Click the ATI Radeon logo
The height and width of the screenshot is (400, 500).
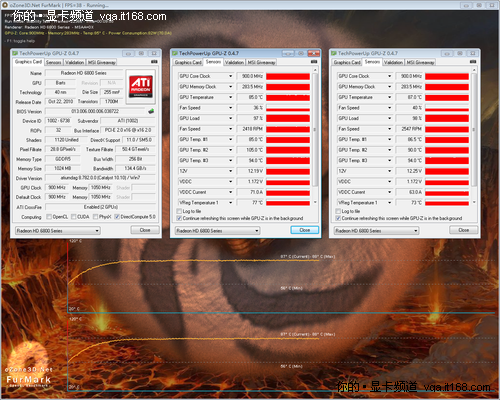pyautogui.click(x=141, y=86)
